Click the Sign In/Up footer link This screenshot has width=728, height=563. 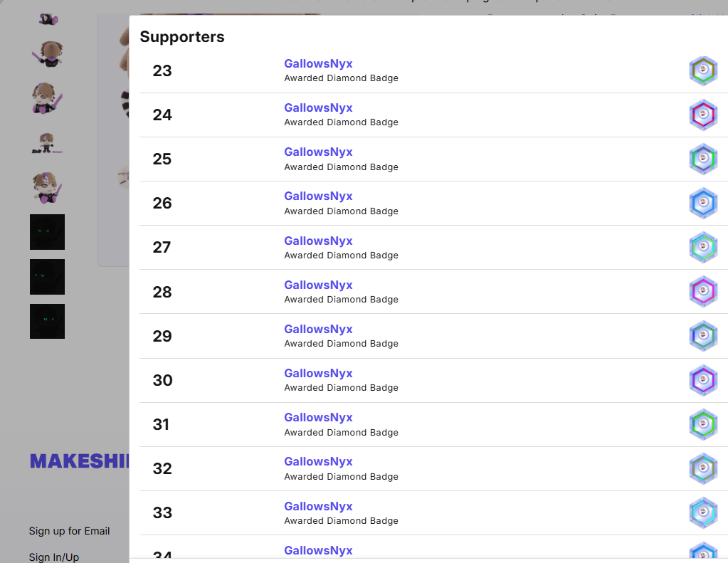54,557
